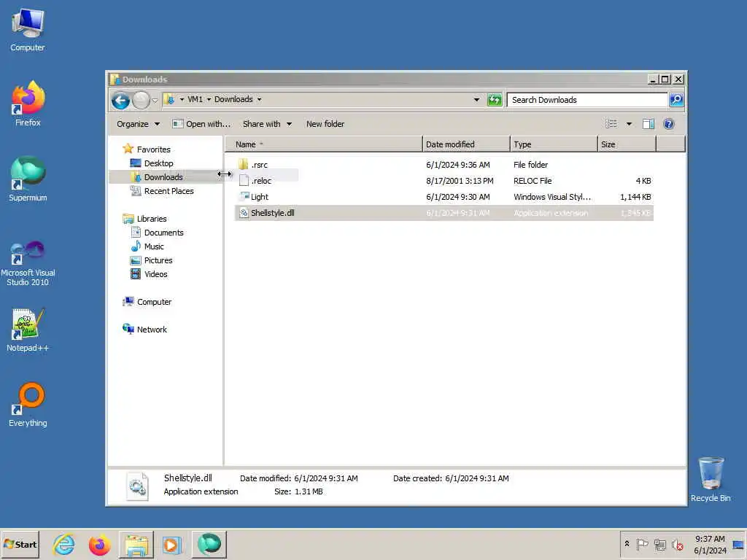
Task: Click the Supermium taskbar button
Action: coord(209,544)
